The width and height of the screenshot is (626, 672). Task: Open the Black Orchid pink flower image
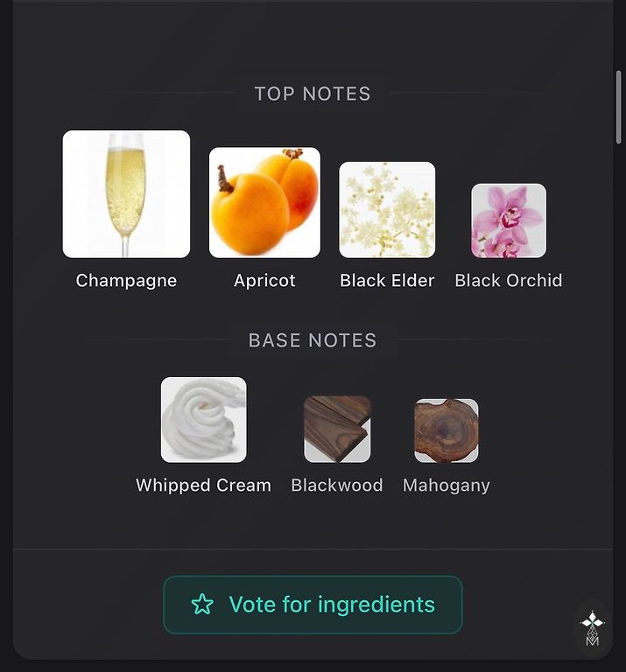[509, 220]
